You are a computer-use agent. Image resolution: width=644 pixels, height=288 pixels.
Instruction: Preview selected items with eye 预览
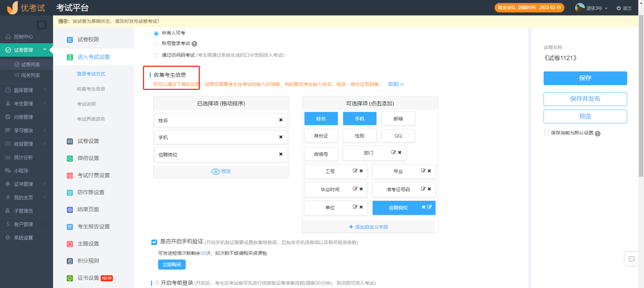(221, 171)
